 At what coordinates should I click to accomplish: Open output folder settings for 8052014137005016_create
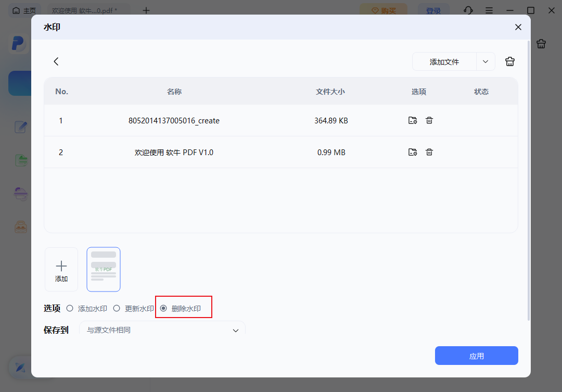tap(413, 120)
